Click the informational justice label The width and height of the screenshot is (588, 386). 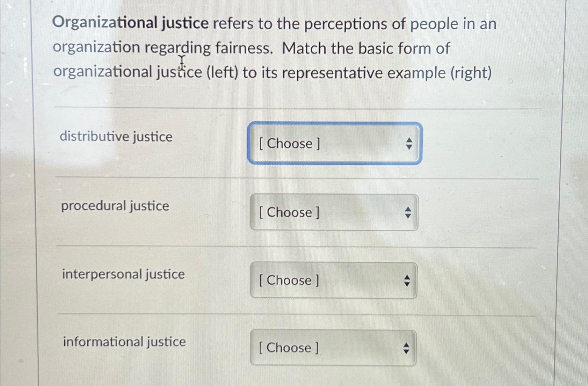[x=124, y=342]
